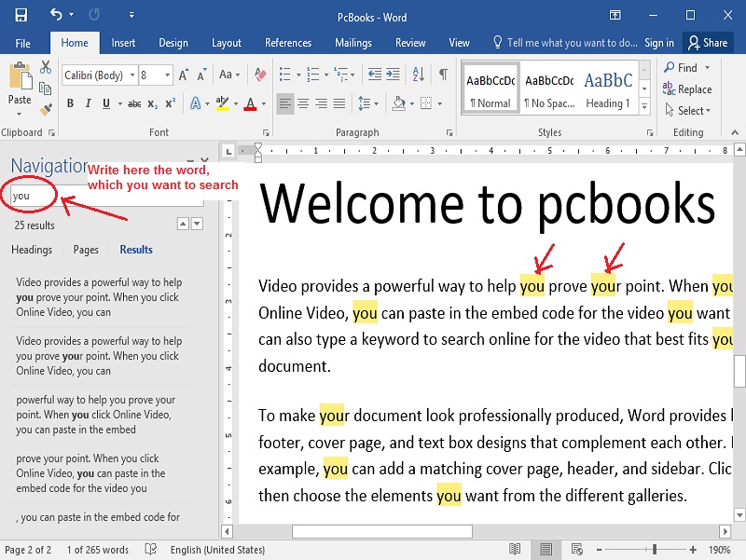Center align the text
The image size is (746, 560).
(x=303, y=103)
